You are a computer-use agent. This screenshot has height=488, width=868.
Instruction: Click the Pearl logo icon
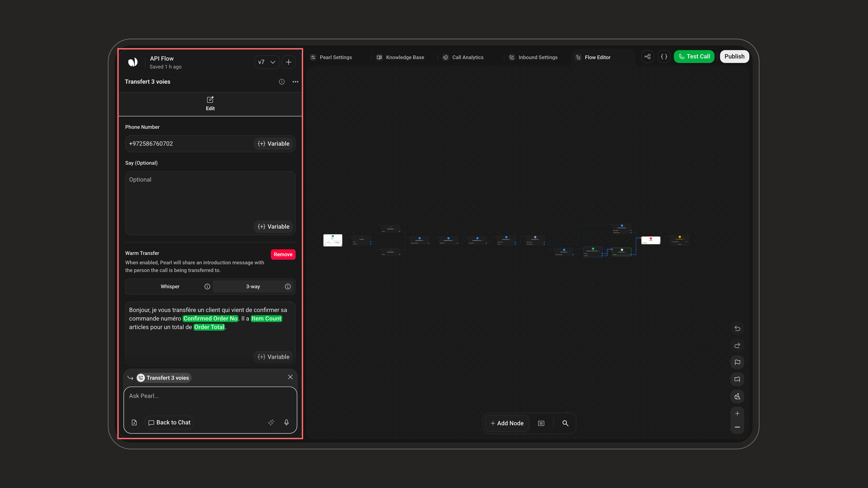tap(133, 62)
